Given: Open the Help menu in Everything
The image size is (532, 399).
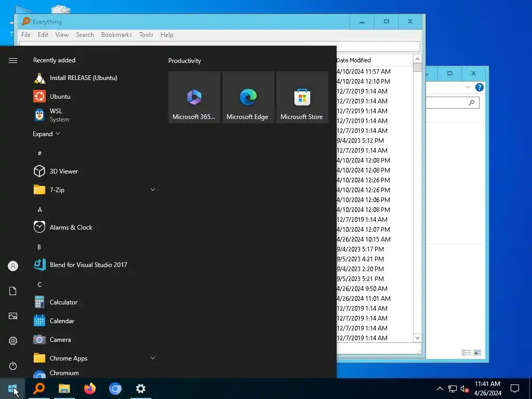Looking at the screenshot, I should pos(167,35).
